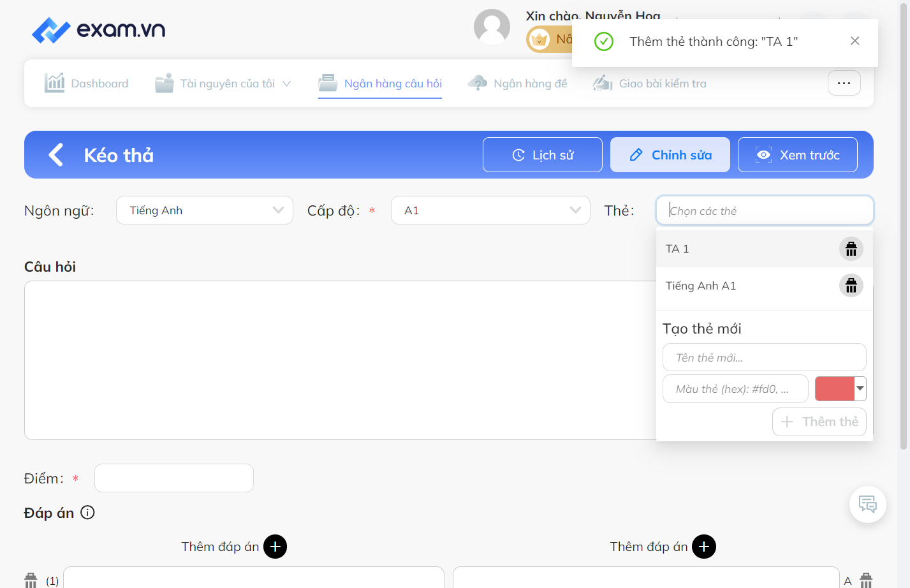Delete the TA 1 tag
This screenshot has width=910, height=588.
click(x=851, y=249)
